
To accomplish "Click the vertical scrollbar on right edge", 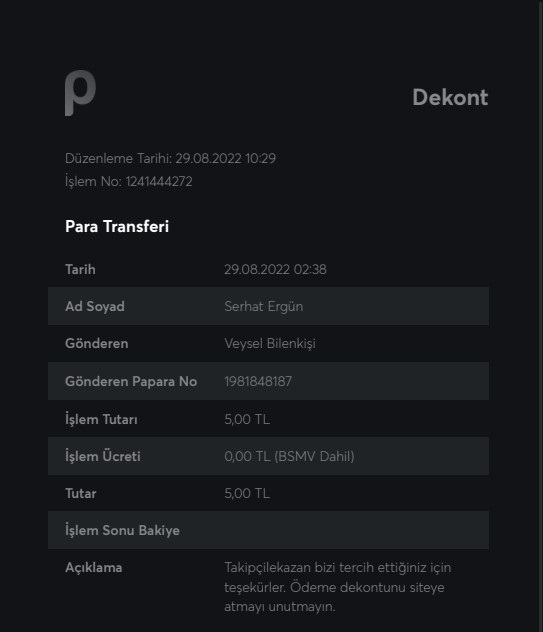I will pyautogui.click(x=541, y=316).
